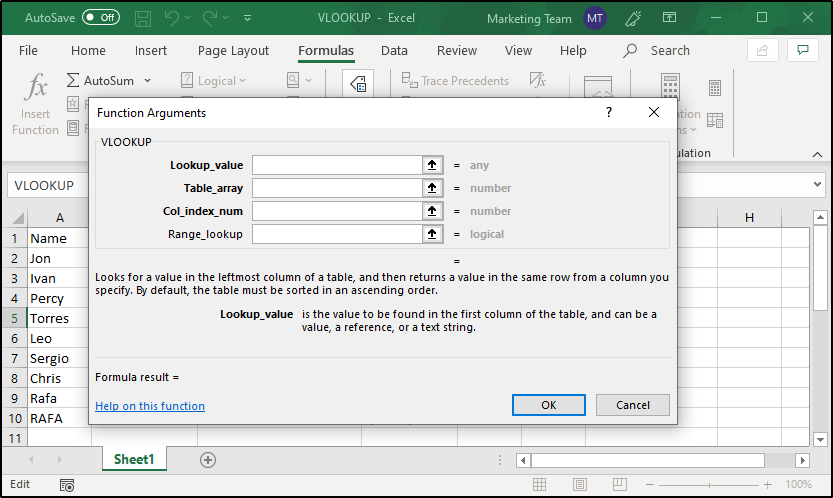Click the Table_array range selector arrow
This screenshot has height=498, width=833.
[432, 188]
